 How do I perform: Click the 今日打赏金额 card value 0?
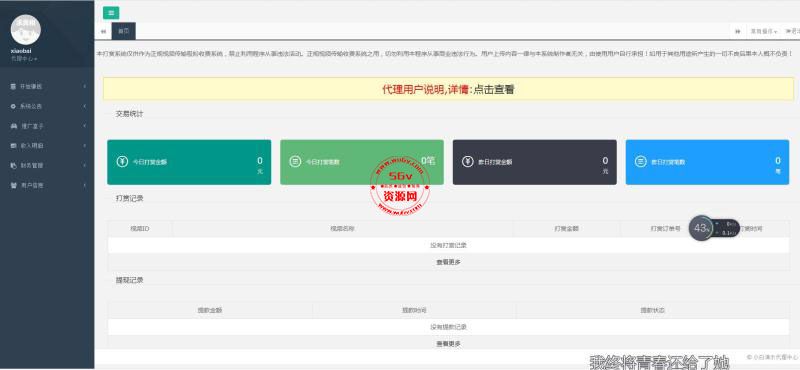(260, 161)
